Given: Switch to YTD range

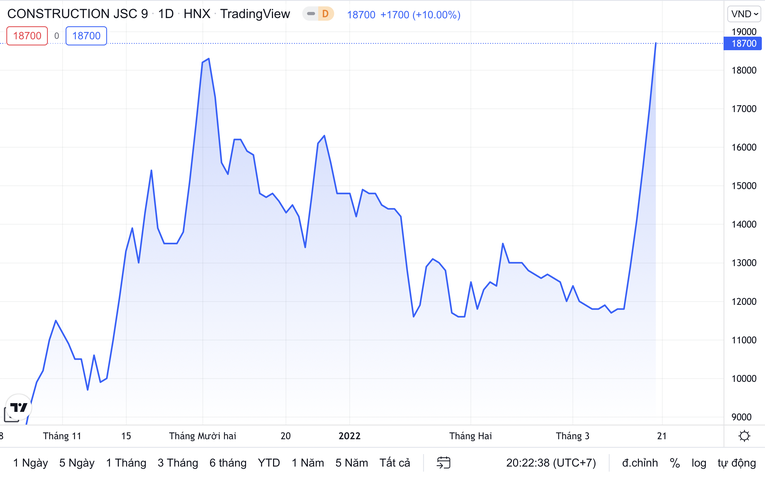Looking at the screenshot, I should 269,463.
